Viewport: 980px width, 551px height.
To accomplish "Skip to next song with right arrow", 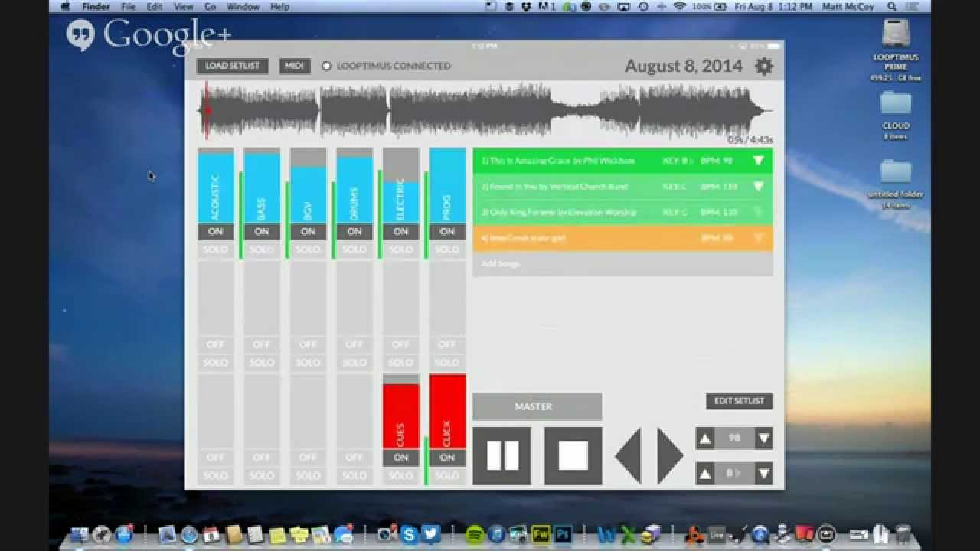I will tap(670, 456).
